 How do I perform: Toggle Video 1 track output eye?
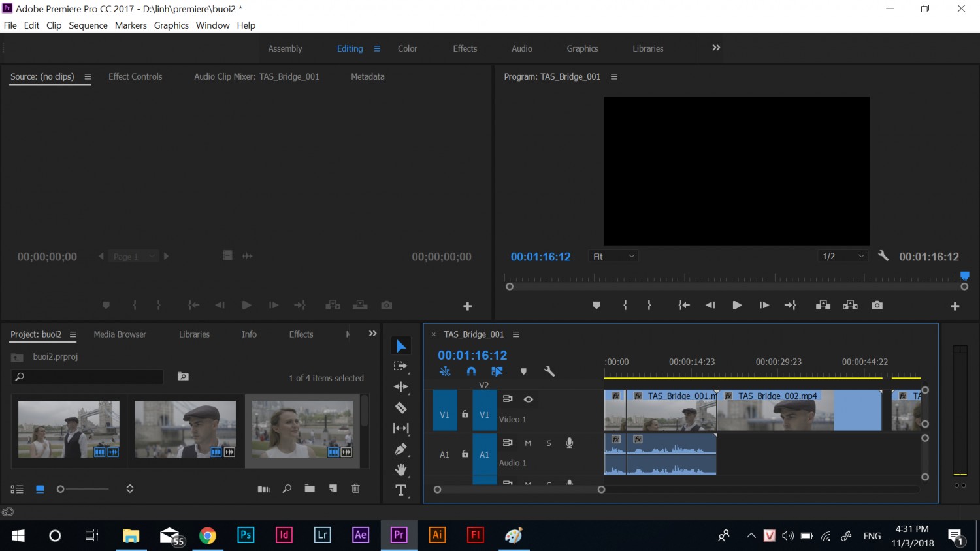pos(529,399)
